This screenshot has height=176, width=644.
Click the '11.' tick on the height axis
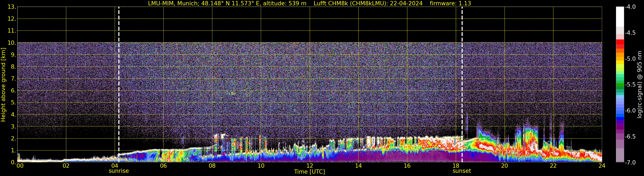coord(12,31)
